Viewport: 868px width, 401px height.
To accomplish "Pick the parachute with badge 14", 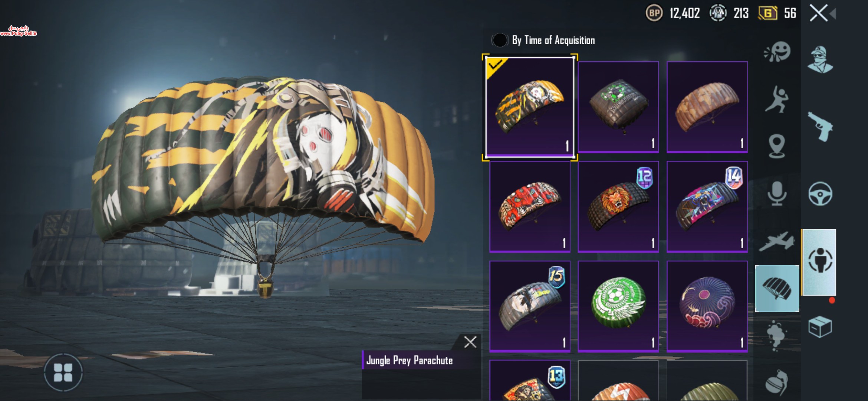I will pyautogui.click(x=707, y=206).
